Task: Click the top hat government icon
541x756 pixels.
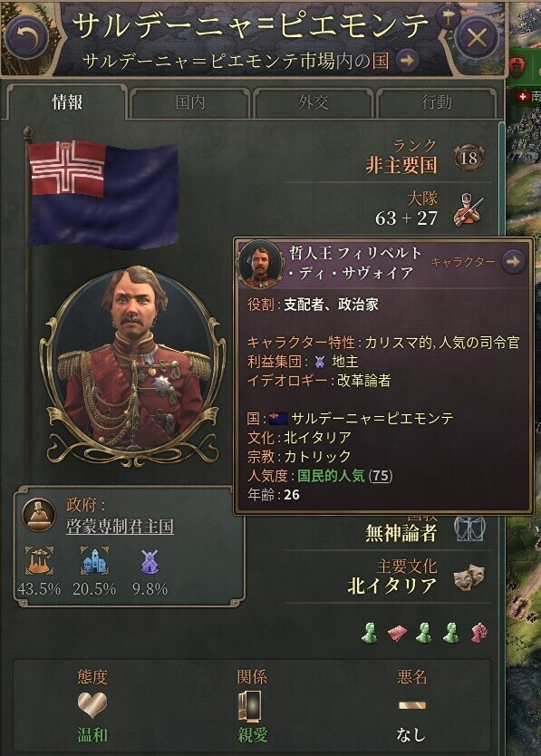Action: (39, 516)
